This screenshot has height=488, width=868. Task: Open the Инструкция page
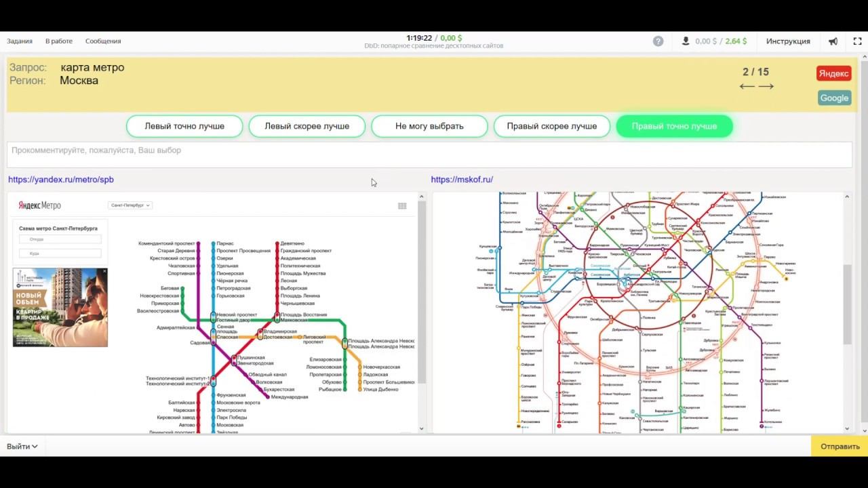(788, 41)
